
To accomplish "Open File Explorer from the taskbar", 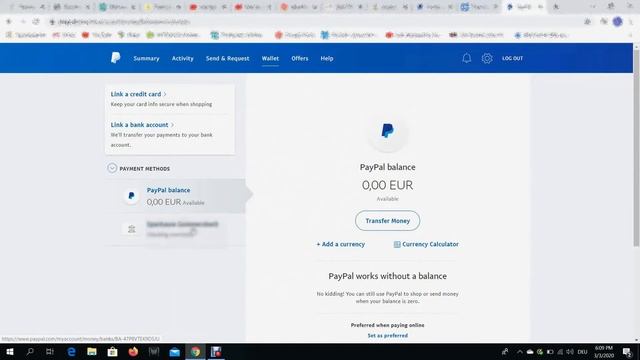I will (x=92, y=351).
